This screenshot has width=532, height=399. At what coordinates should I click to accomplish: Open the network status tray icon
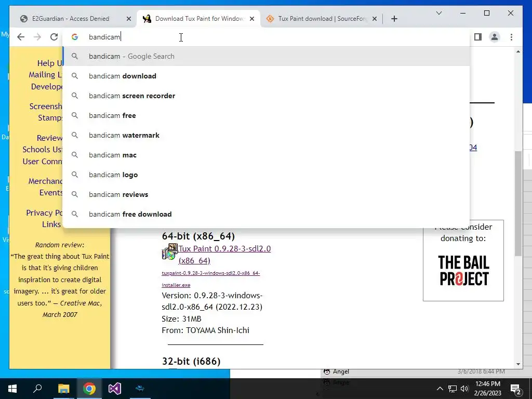point(452,389)
